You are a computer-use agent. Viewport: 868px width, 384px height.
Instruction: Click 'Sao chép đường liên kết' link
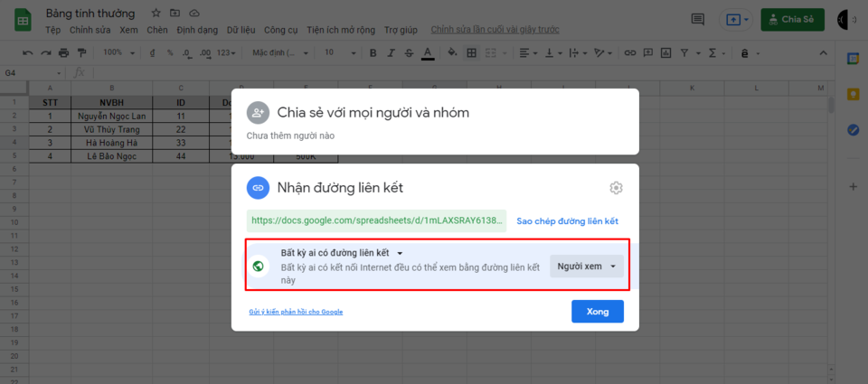567,221
